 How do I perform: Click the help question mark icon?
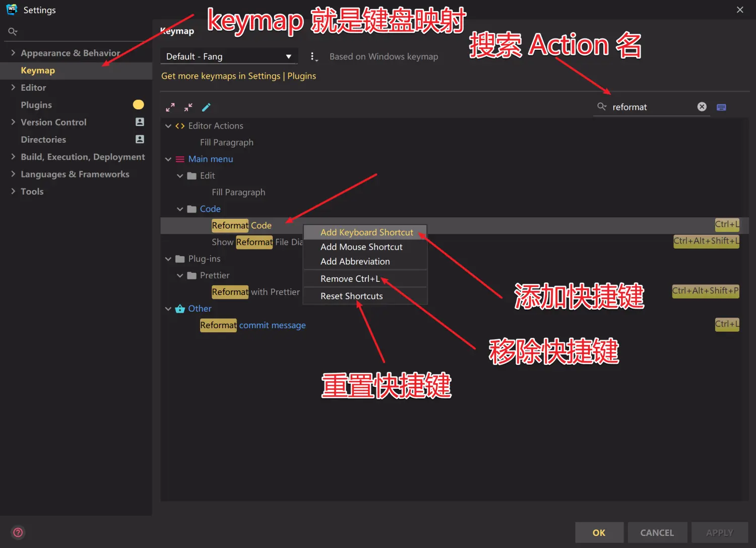point(18,532)
